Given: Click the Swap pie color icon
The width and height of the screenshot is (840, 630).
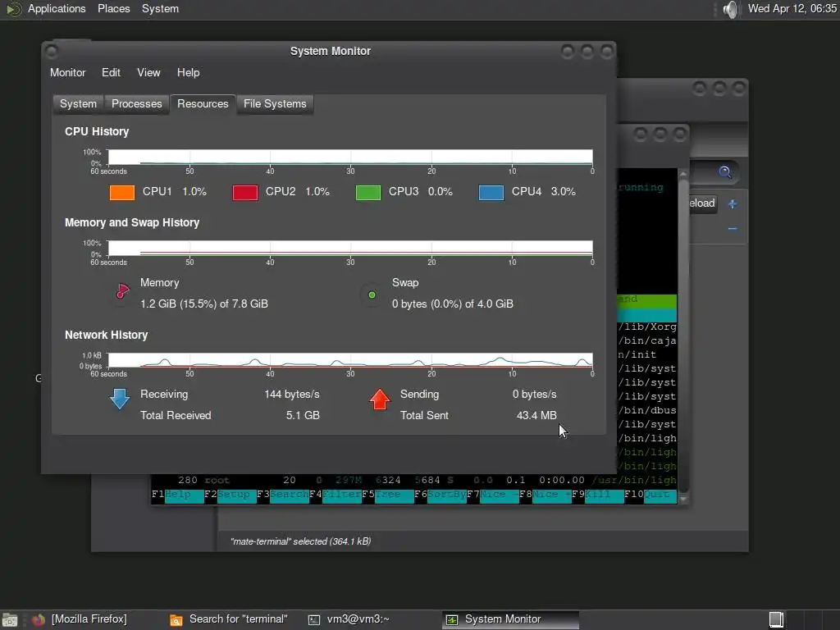Looking at the screenshot, I should [372, 294].
